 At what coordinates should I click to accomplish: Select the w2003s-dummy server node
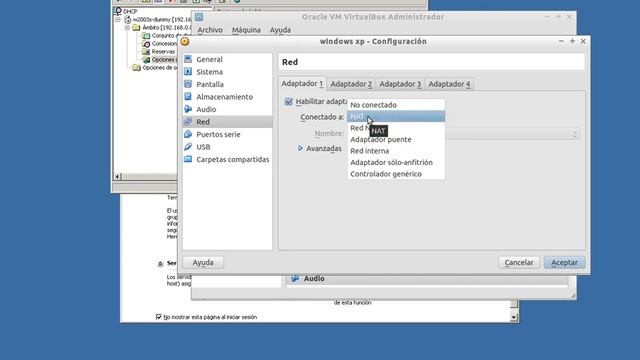pos(159,19)
